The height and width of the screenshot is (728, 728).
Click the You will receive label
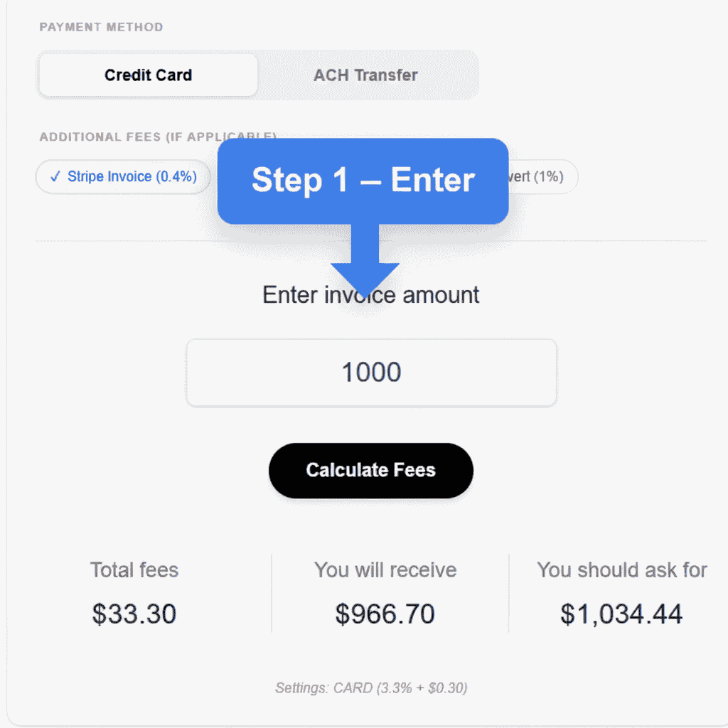point(385,569)
